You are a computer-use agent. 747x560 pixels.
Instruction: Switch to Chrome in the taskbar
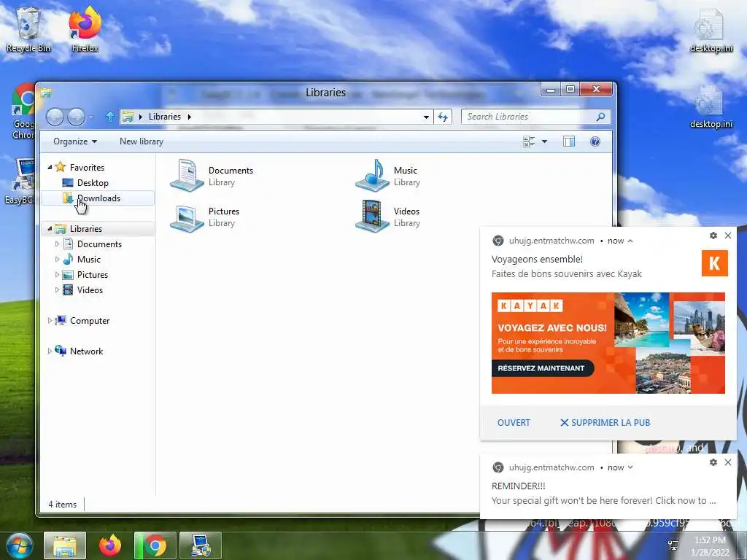pos(155,545)
